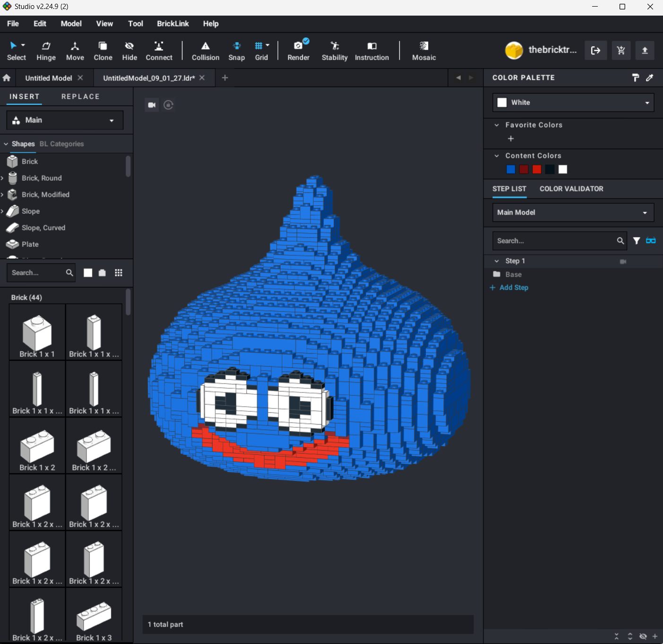Screen dimensions: 663x644
Task: Use the Clone tool
Action: click(103, 51)
